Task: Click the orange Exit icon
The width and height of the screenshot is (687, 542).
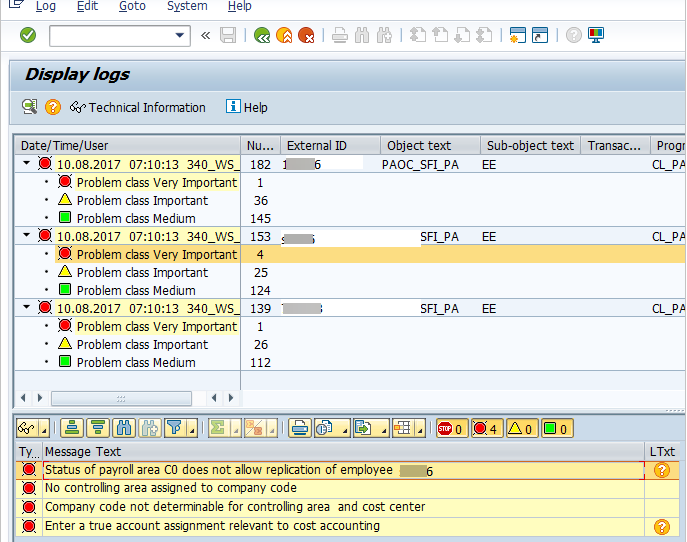Action: 284,35
